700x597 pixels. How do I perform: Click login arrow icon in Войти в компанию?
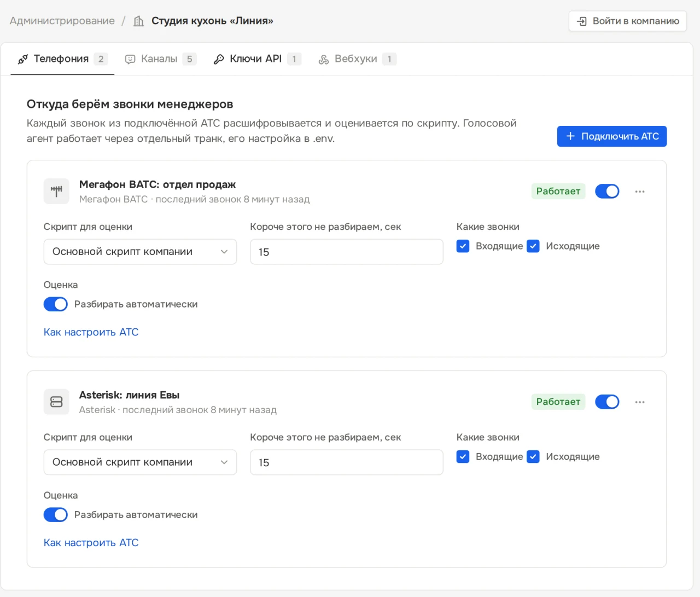tap(582, 21)
